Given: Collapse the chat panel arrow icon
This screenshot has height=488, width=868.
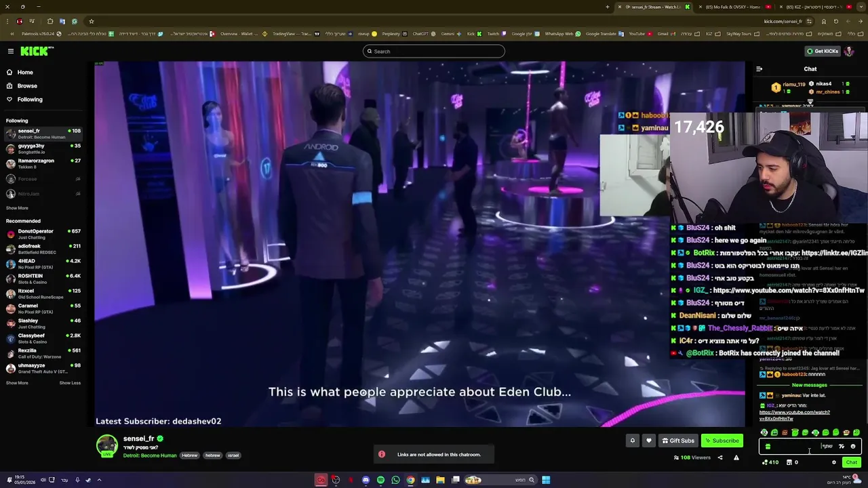Looking at the screenshot, I should (759, 69).
